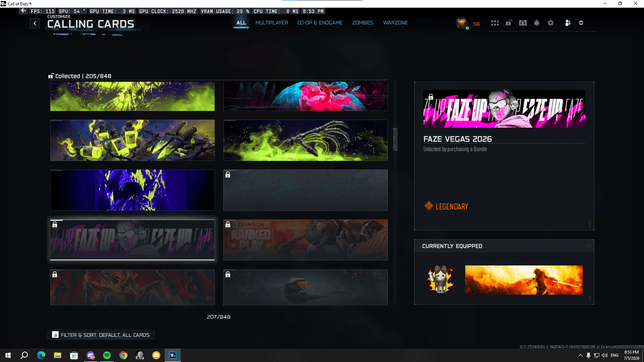Select the purple skull drip calling card
Image resolution: width=644 pixels, height=362 pixels.
(x=132, y=190)
